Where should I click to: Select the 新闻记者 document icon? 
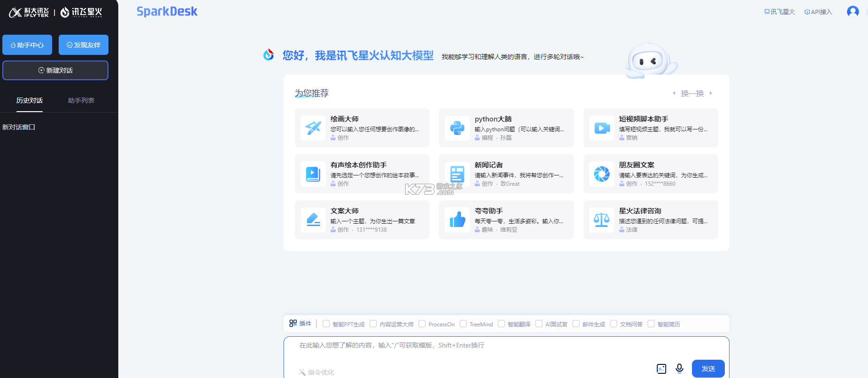[x=457, y=174]
